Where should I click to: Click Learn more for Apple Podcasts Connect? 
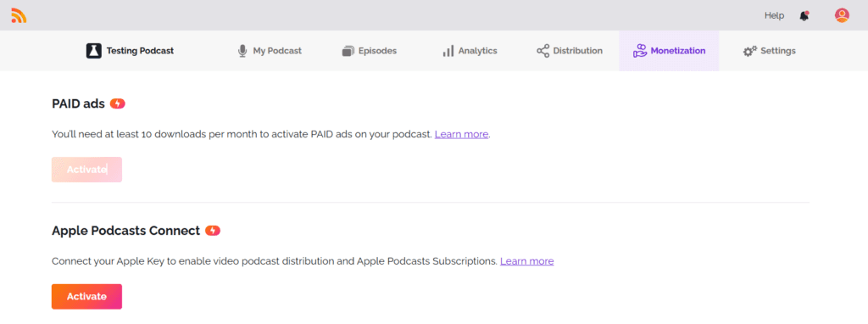click(527, 261)
